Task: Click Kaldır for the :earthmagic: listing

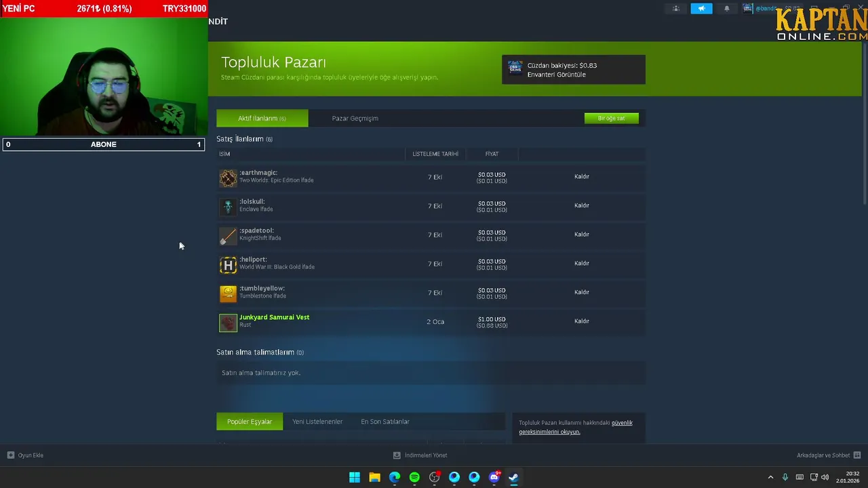Action: coord(582,176)
